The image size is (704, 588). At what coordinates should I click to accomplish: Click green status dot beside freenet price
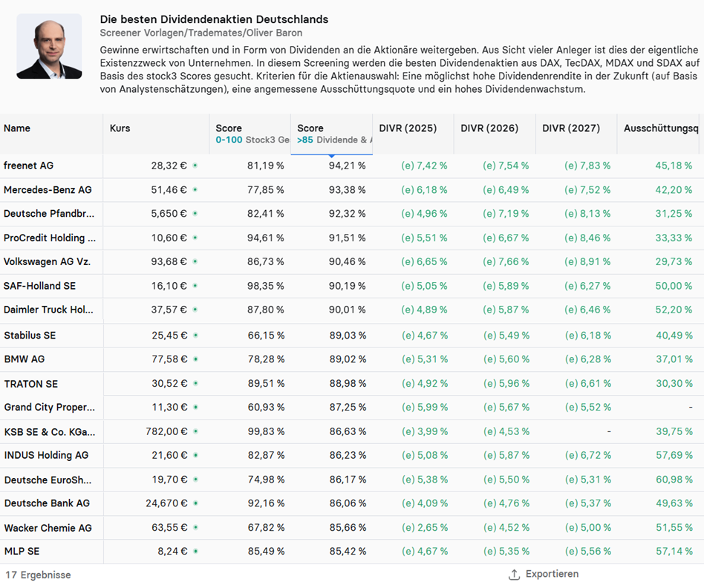coord(195,166)
